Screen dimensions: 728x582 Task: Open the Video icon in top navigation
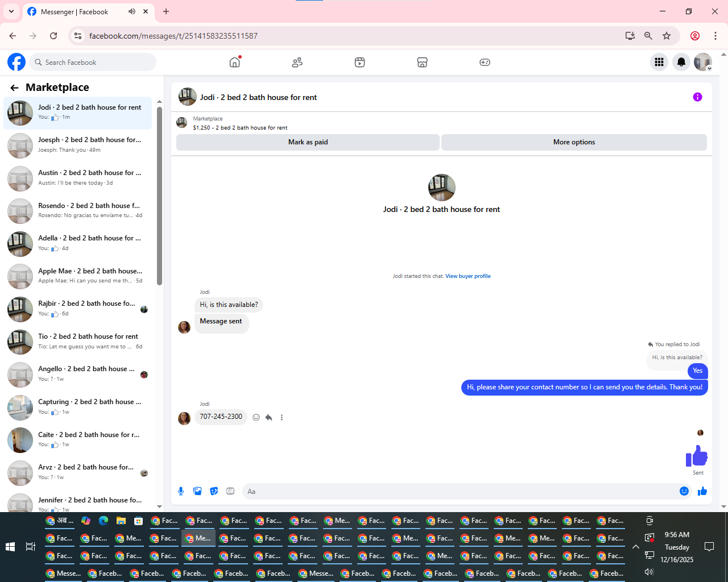[x=359, y=62]
